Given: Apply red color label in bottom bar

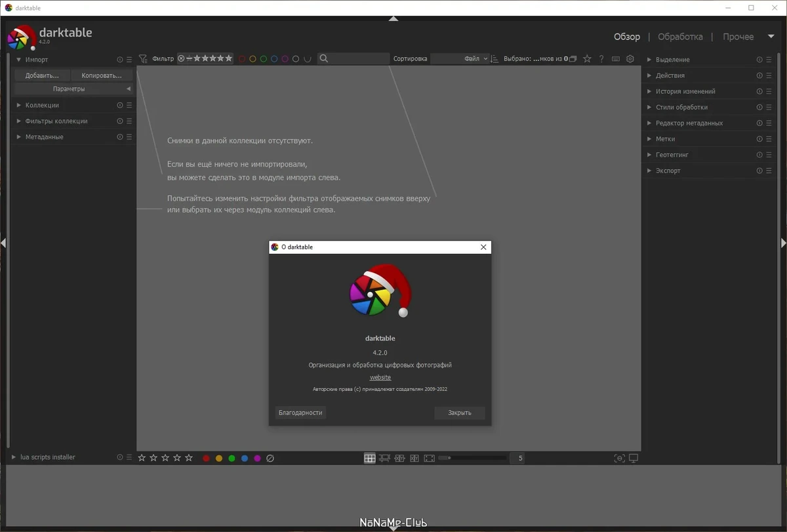Looking at the screenshot, I should pos(206,458).
